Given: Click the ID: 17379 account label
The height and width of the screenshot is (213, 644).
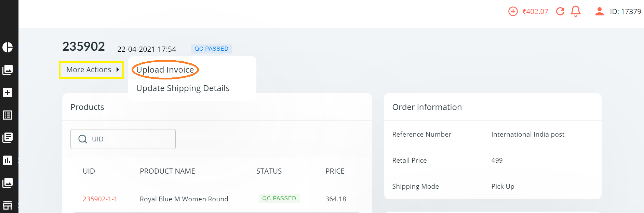Looking at the screenshot, I should [625, 12].
